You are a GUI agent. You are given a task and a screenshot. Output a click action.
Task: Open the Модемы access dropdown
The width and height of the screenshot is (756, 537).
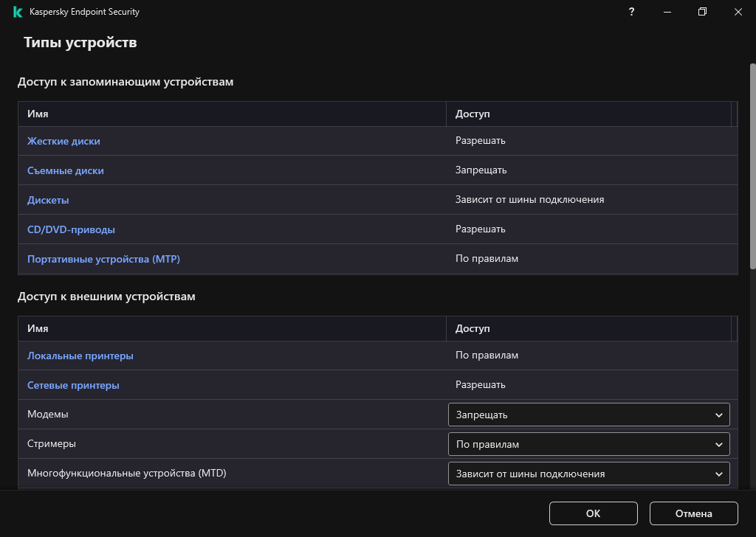(x=588, y=415)
